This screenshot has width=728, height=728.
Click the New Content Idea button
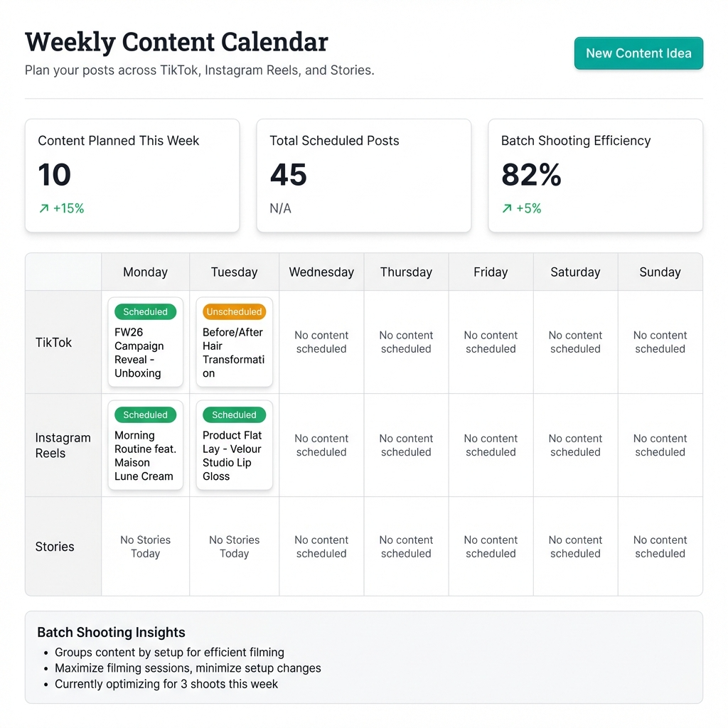coord(638,53)
